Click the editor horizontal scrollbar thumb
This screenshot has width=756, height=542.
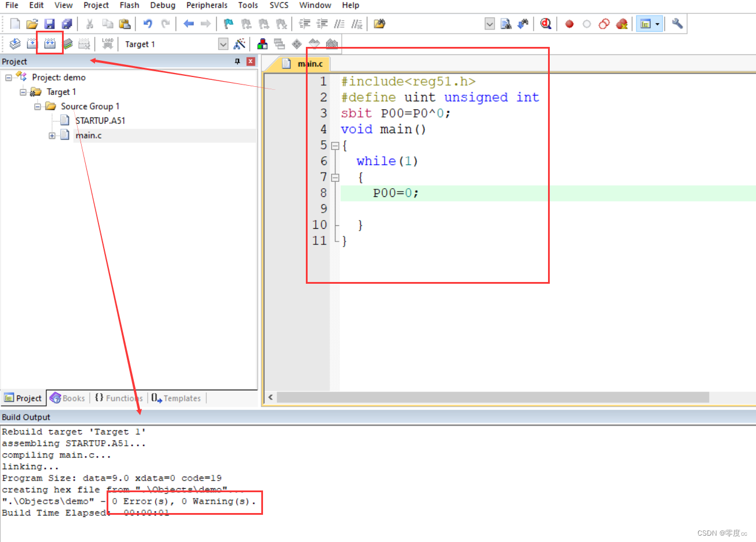click(492, 397)
